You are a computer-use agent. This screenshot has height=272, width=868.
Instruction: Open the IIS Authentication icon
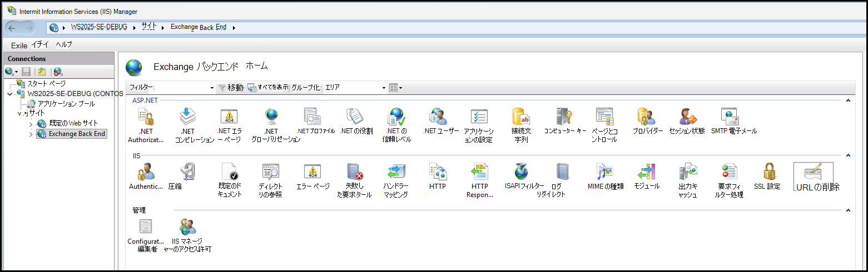[146, 172]
